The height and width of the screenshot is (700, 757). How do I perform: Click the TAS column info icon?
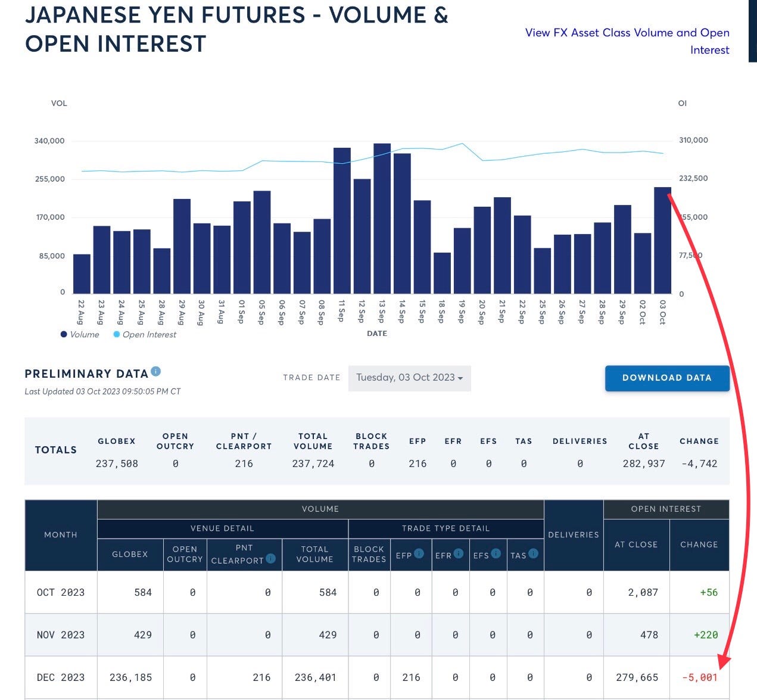click(x=533, y=553)
